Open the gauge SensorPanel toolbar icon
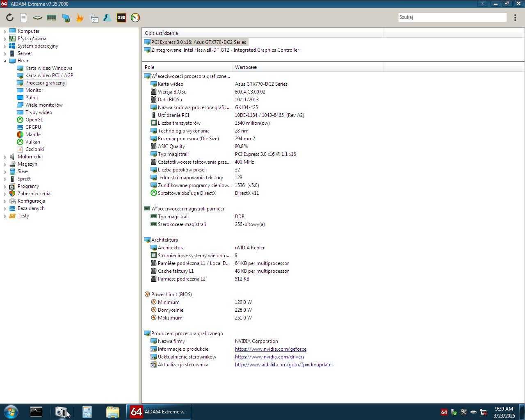The image size is (525, 420). 135,18
